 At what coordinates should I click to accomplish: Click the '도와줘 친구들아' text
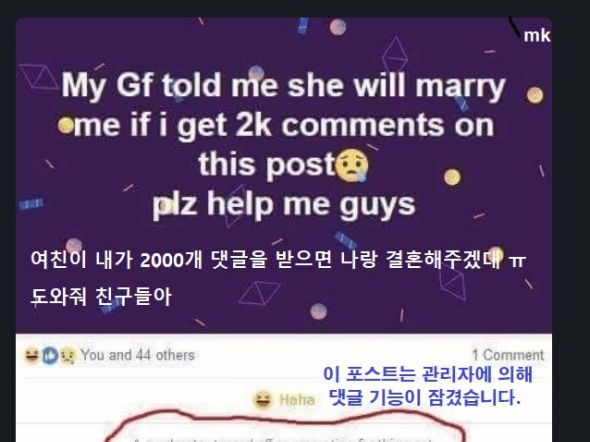point(101,296)
